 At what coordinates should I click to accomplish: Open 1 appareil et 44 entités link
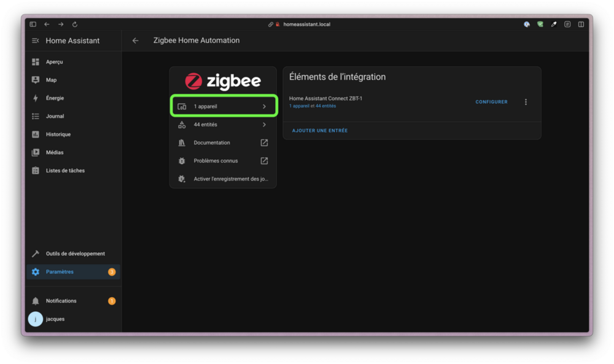313,106
